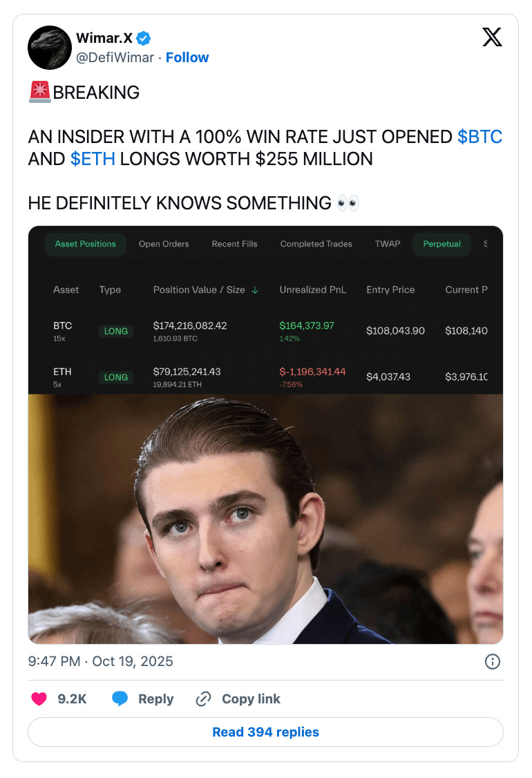Switch to Open Orders tab
532x778 pixels.
pyautogui.click(x=164, y=244)
